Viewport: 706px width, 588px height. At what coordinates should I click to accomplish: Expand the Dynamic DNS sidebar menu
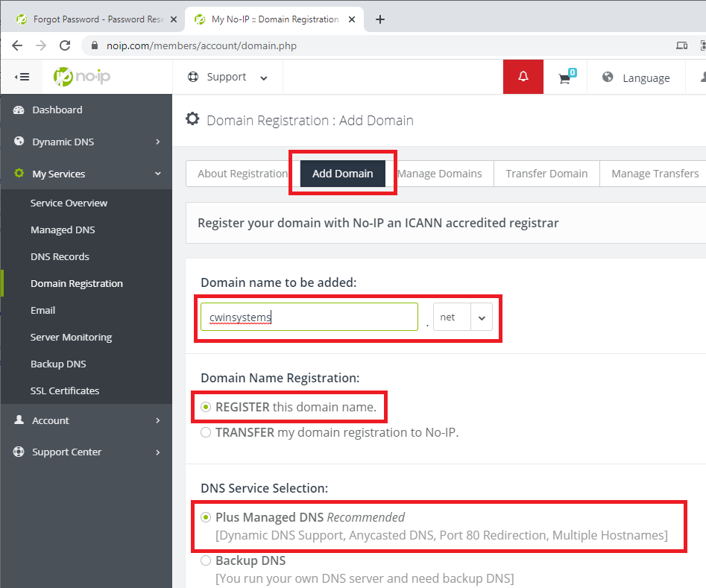[x=86, y=142]
